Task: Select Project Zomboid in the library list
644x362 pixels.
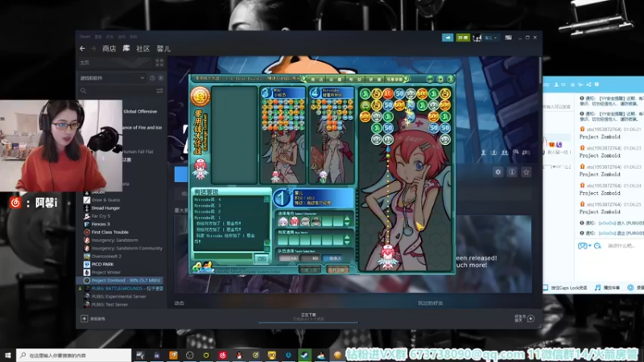Action: [119, 280]
